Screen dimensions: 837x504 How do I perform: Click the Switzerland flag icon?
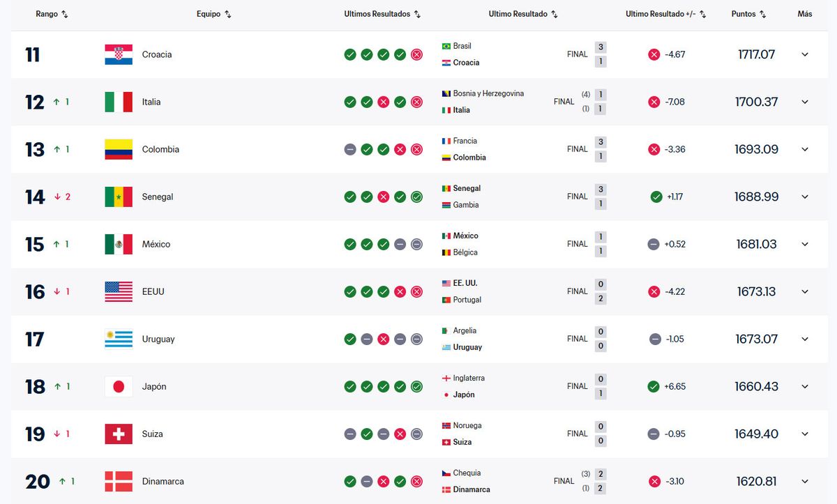tap(118, 434)
